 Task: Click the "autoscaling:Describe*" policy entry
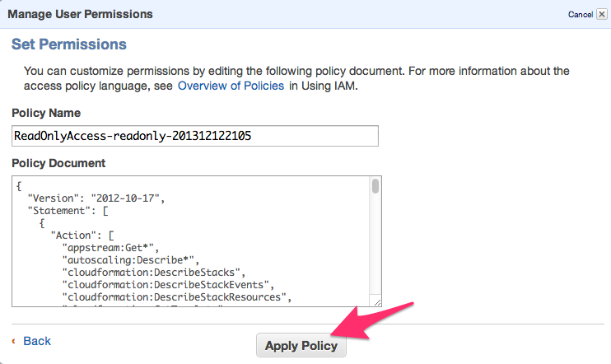pyautogui.click(x=131, y=259)
